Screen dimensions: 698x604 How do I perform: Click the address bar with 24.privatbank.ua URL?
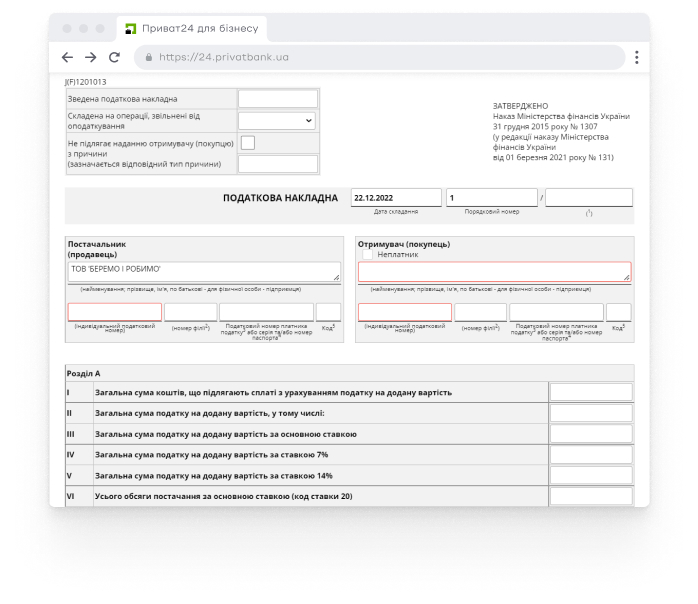[380, 58]
